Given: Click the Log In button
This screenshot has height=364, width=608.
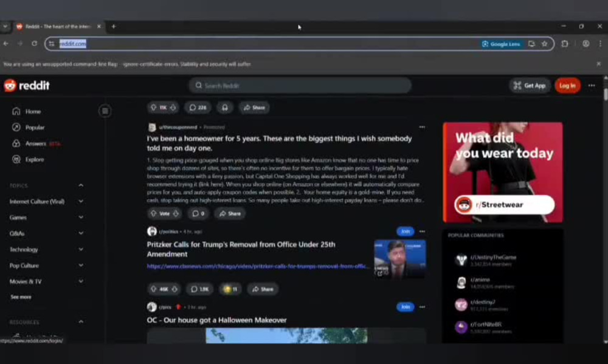Looking at the screenshot, I should 567,85.
